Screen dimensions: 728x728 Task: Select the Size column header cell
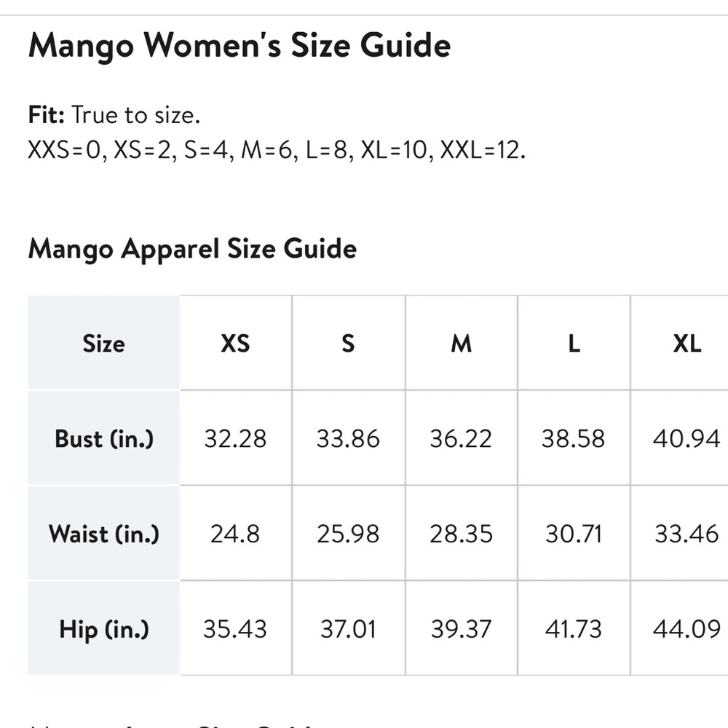[x=103, y=343]
